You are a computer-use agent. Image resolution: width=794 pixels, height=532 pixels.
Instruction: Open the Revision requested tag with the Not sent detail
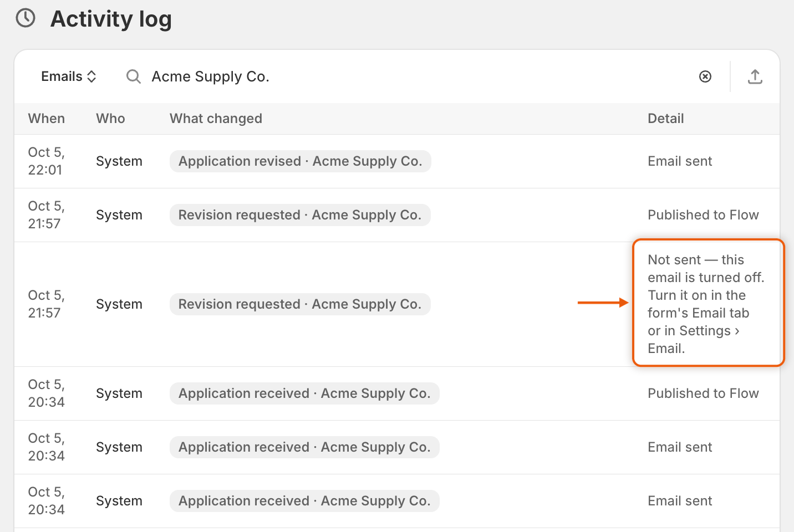pos(300,304)
